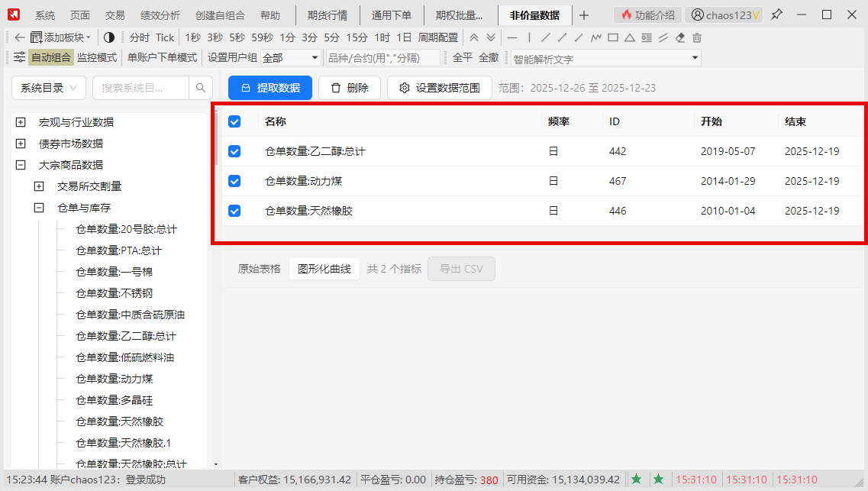The height and width of the screenshot is (491, 868).
Task: Open the 绩效分析 menu
Action: tap(160, 15)
